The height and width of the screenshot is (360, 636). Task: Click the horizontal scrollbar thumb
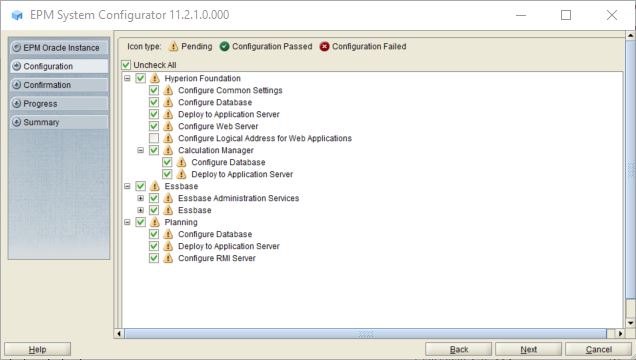pos(365,334)
